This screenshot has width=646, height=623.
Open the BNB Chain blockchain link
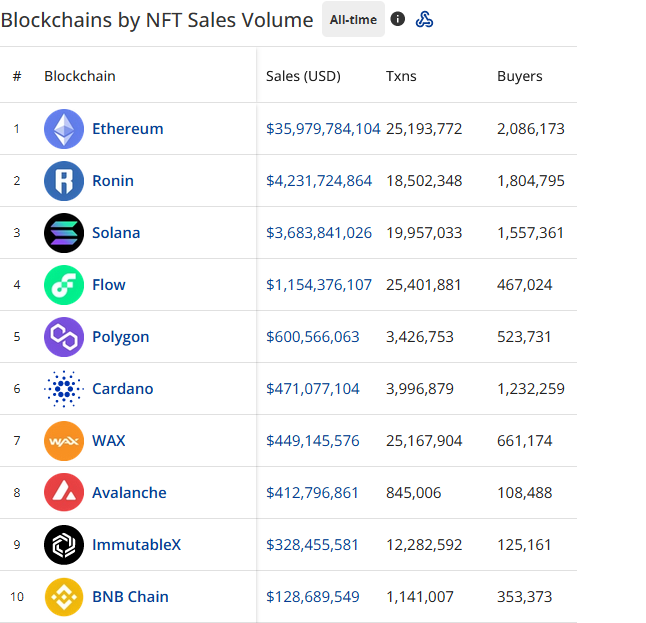[130, 597]
